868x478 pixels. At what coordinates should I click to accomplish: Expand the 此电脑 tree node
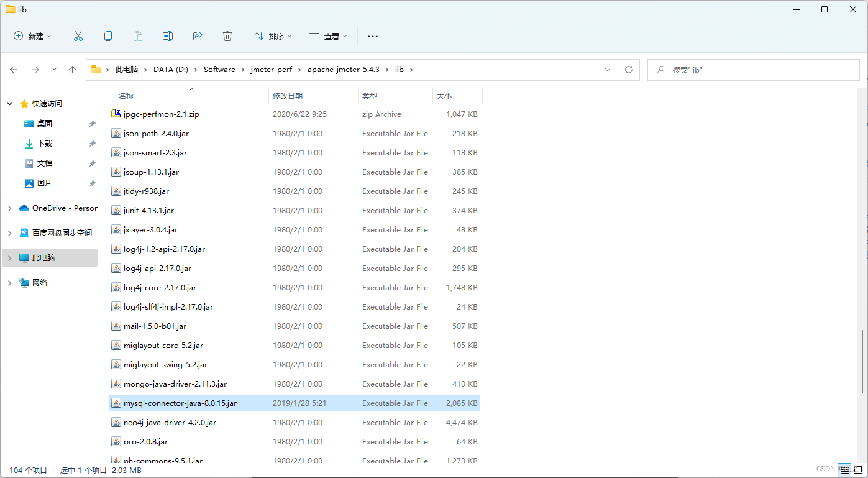point(10,257)
